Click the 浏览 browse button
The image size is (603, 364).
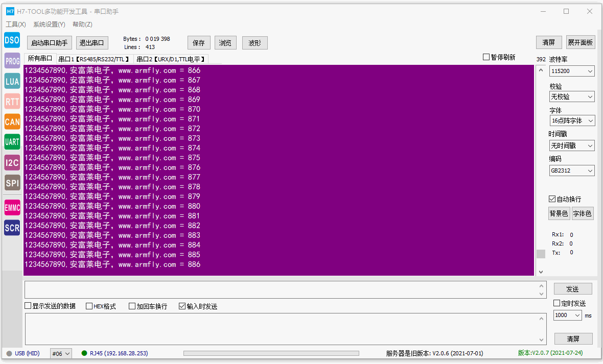225,43
